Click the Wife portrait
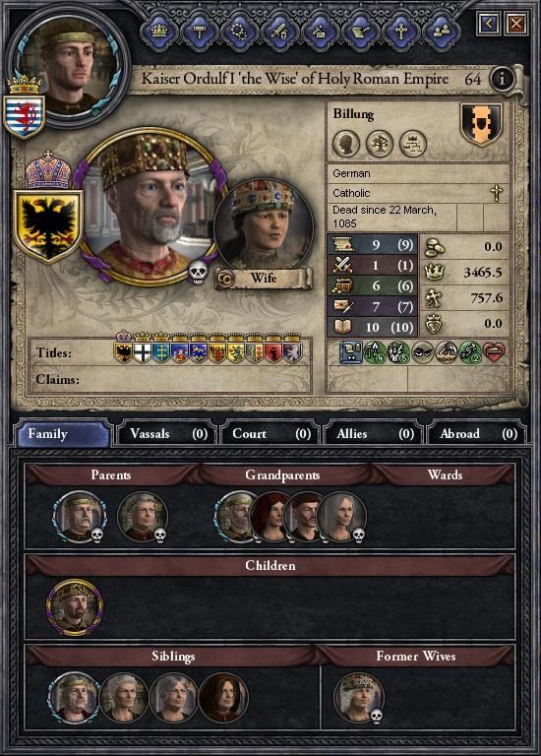Screen dimensions: 541x756 click(263, 226)
